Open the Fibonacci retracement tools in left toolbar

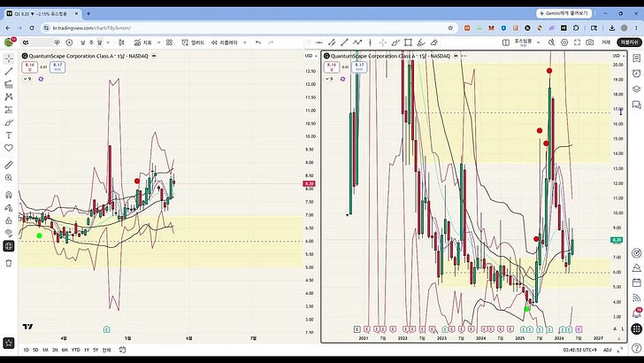[x=9, y=84]
